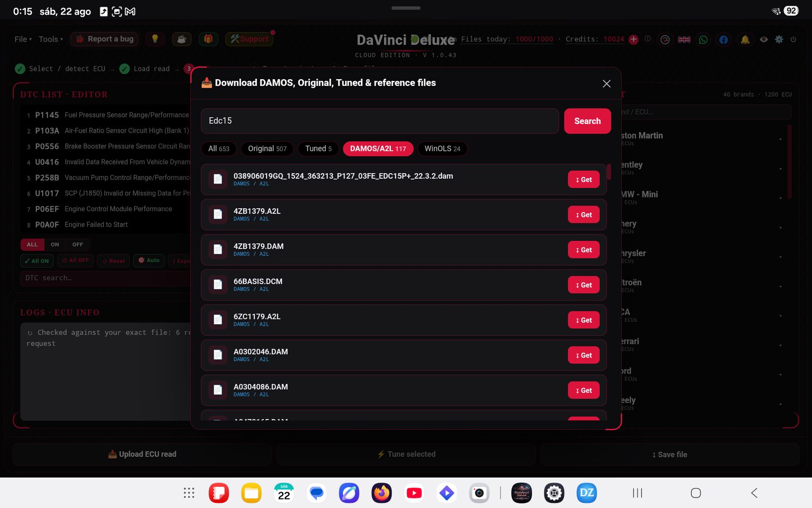Click the red Search button
The width and height of the screenshot is (812, 508).
coord(587,121)
